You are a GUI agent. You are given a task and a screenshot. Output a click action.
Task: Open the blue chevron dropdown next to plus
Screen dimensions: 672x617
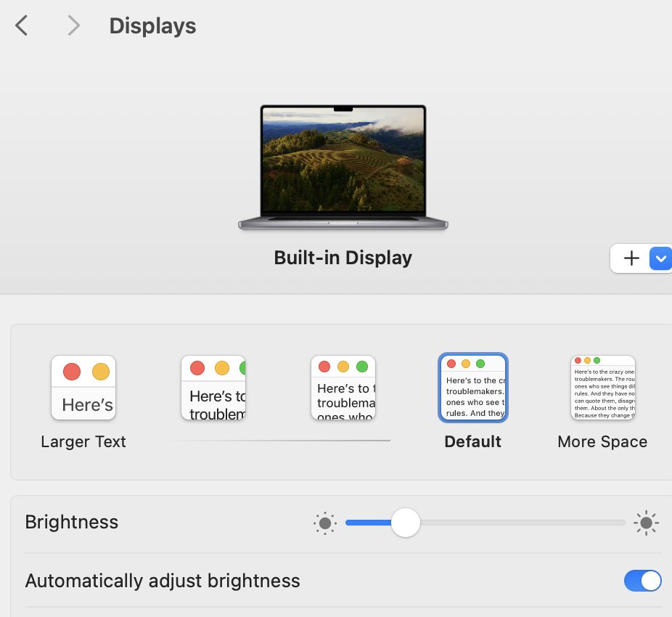coord(660,258)
